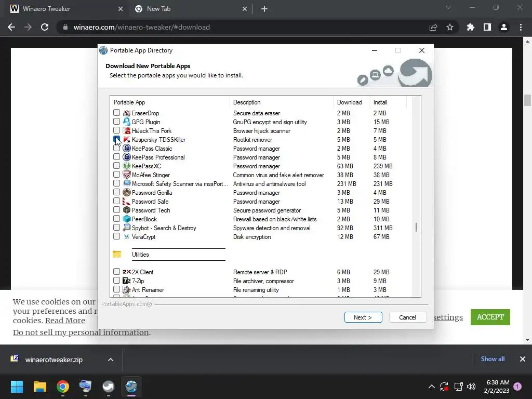The width and height of the screenshot is (532, 399).
Task: Click the KeePassXC green icon
Action: click(127, 166)
